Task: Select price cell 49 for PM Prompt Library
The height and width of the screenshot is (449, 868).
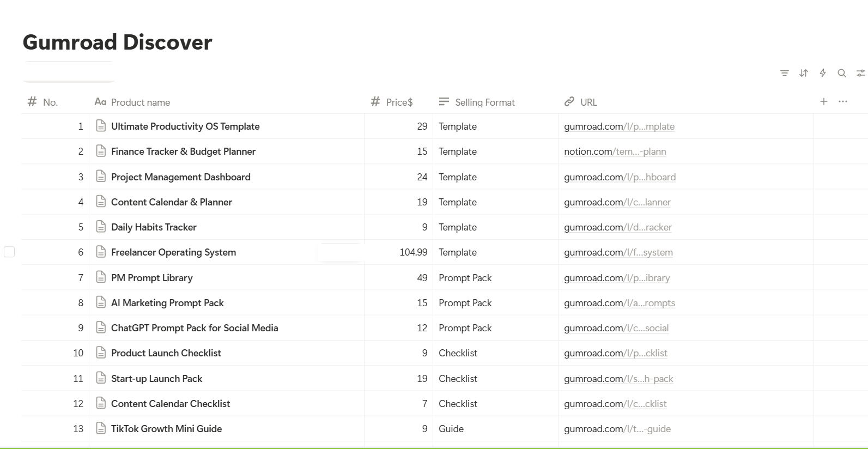Action: point(398,278)
